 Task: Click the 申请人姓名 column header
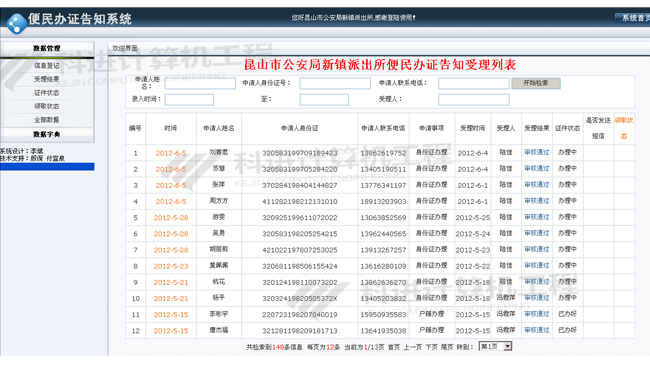tap(219, 128)
